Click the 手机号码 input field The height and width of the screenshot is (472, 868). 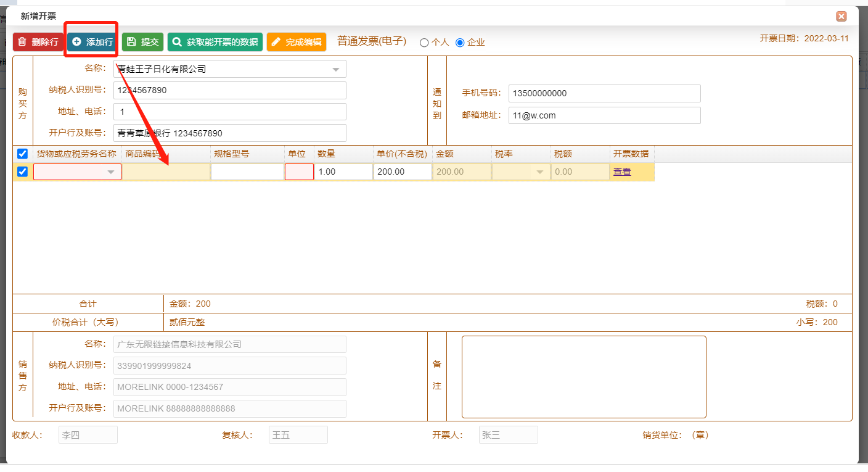coord(604,93)
